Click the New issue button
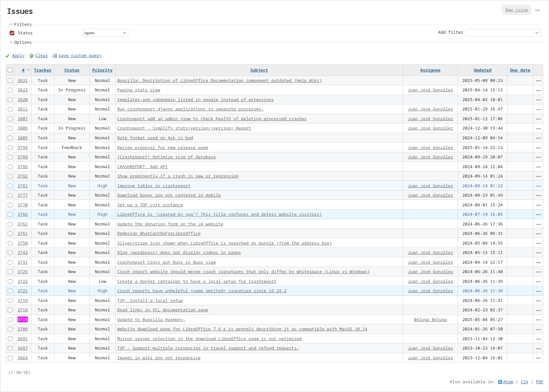The image size is (549, 392). pyautogui.click(x=517, y=10)
